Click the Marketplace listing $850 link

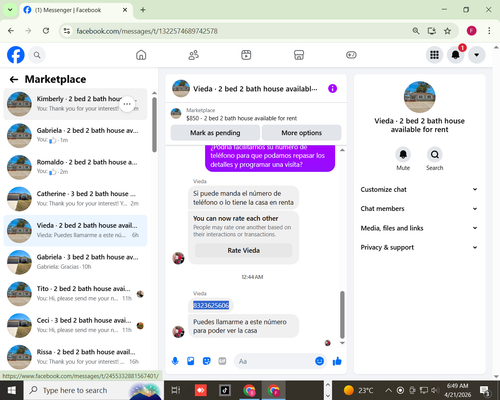(242, 118)
